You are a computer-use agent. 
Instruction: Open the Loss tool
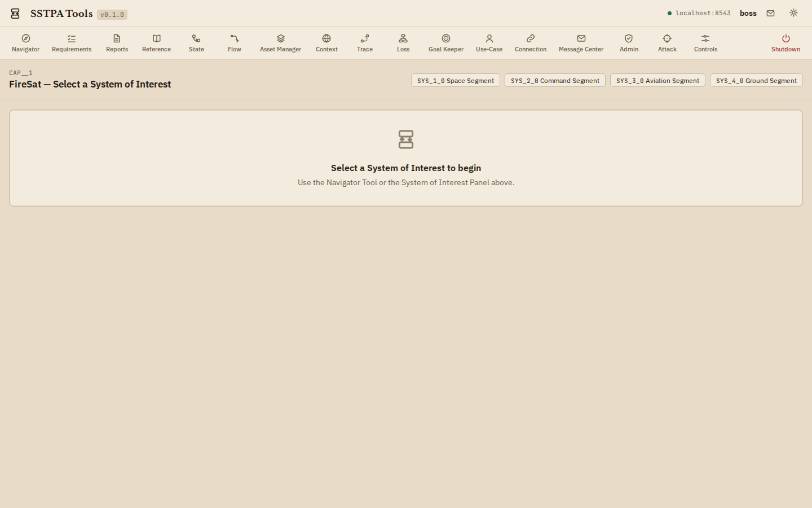(x=403, y=43)
